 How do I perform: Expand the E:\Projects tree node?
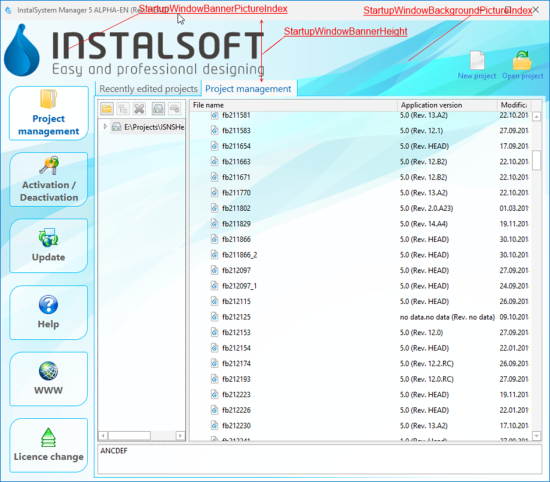[x=105, y=126]
